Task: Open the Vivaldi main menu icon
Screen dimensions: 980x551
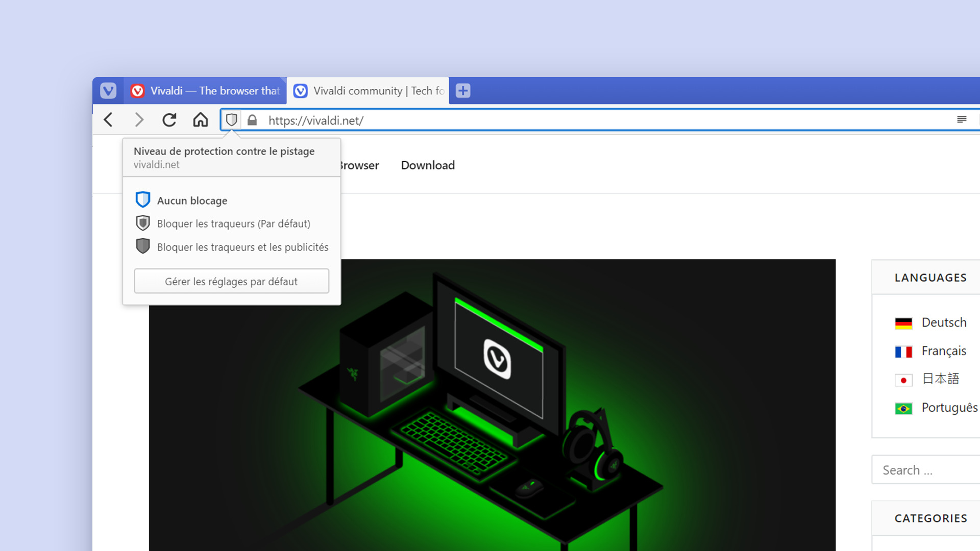Action: point(108,91)
